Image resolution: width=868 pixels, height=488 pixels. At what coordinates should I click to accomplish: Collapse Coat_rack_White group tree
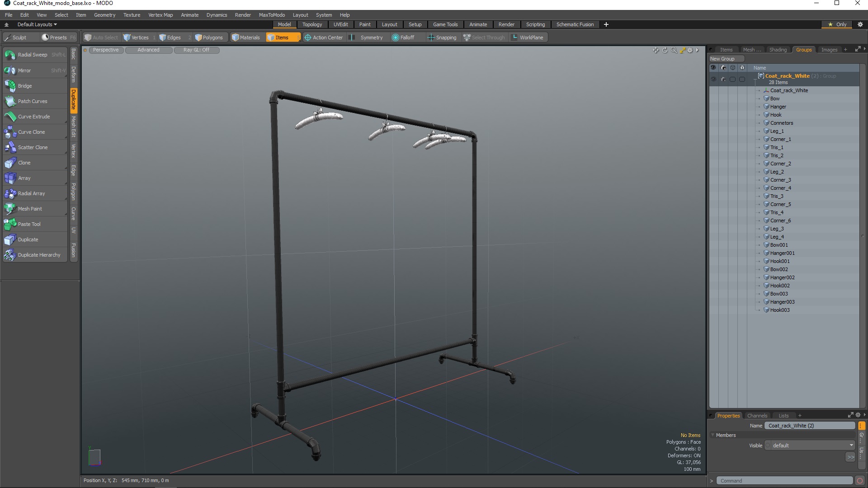[x=755, y=80]
